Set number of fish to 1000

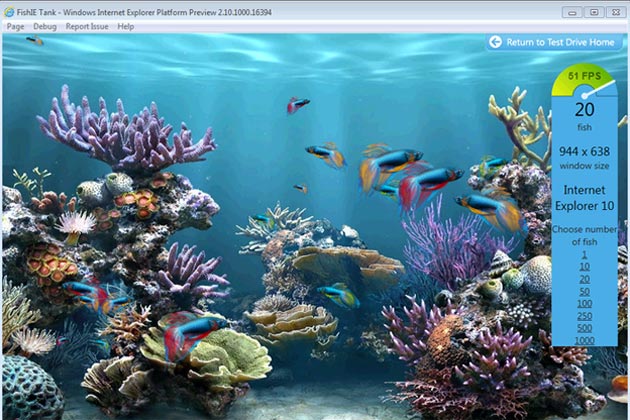584,340
